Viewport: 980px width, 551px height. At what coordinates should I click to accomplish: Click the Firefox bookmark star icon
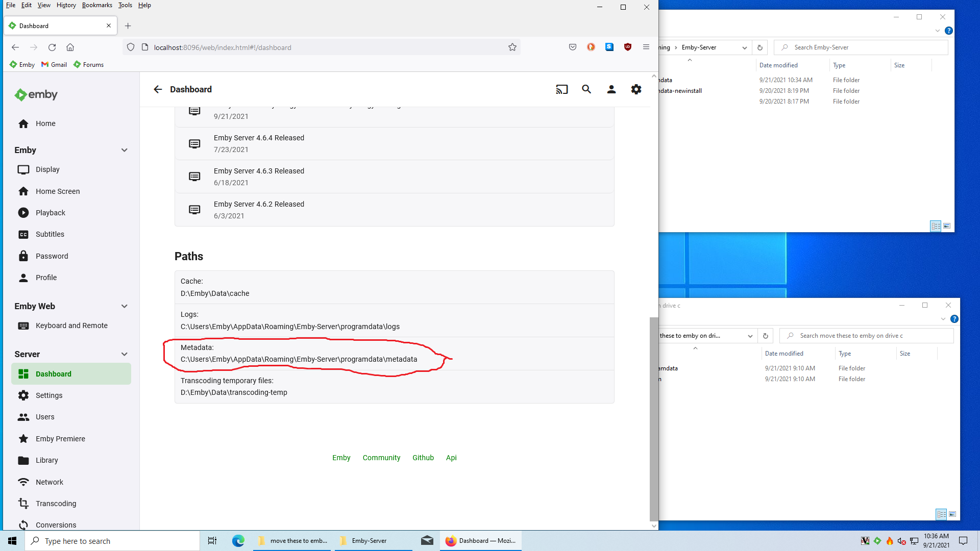(512, 47)
